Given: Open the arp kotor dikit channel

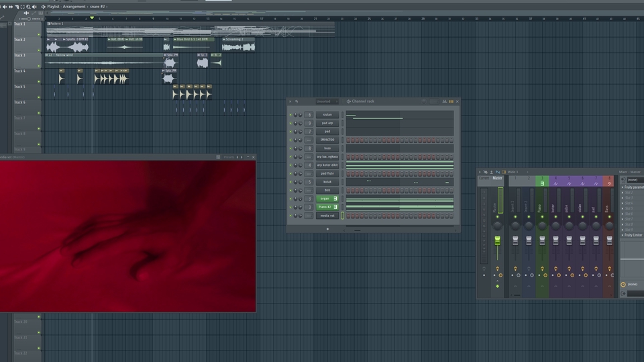Looking at the screenshot, I should [x=327, y=165].
